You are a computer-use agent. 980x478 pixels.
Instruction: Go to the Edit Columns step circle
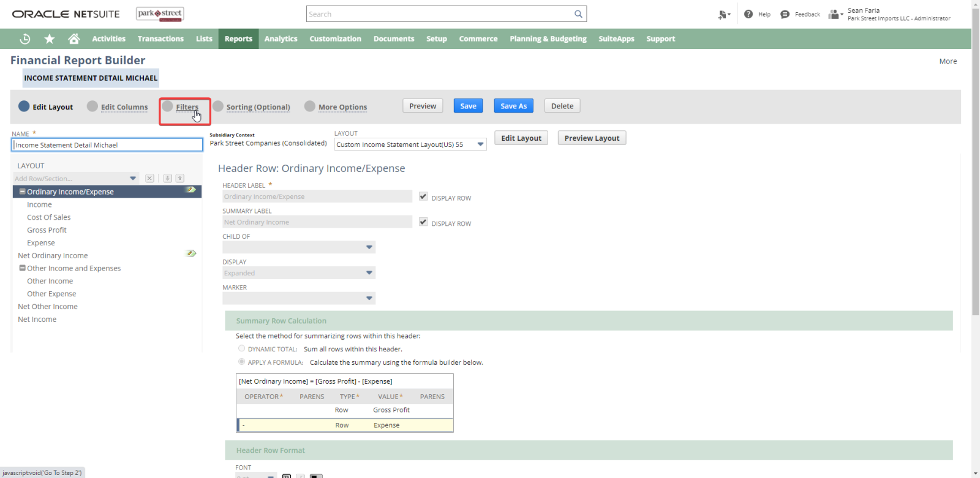click(92, 106)
